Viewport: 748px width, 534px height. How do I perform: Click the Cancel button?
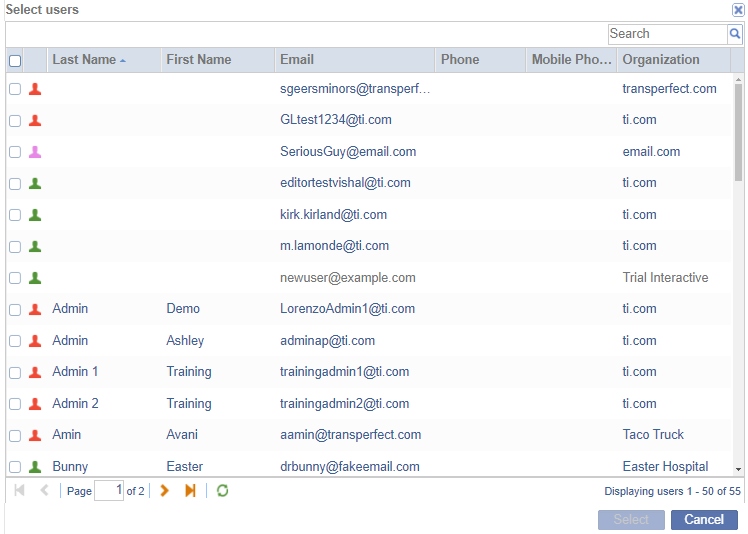[x=704, y=520]
